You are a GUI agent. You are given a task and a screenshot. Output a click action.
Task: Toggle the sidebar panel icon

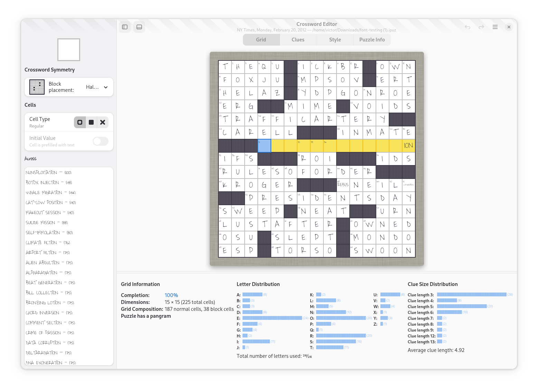pyautogui.click(x=125, y=27)
